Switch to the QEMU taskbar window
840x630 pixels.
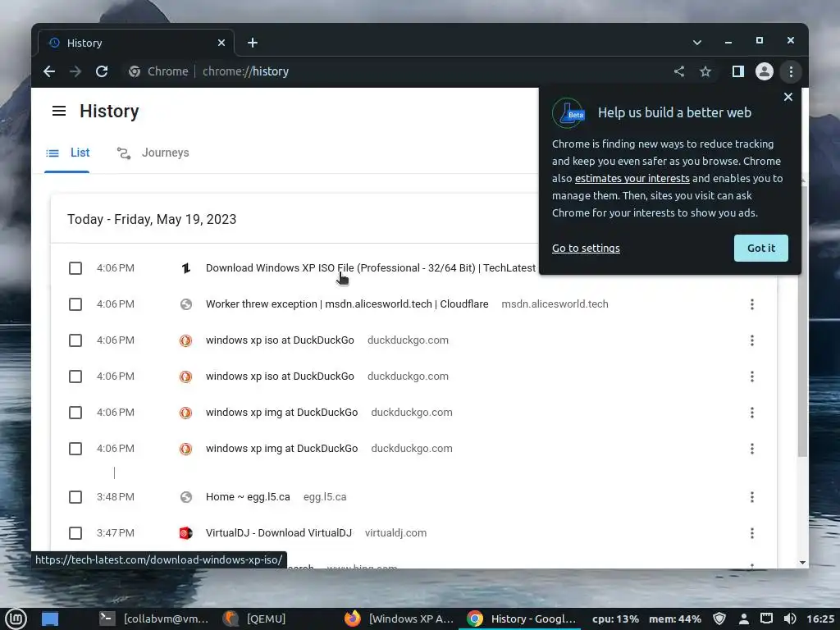coord(255,619)
